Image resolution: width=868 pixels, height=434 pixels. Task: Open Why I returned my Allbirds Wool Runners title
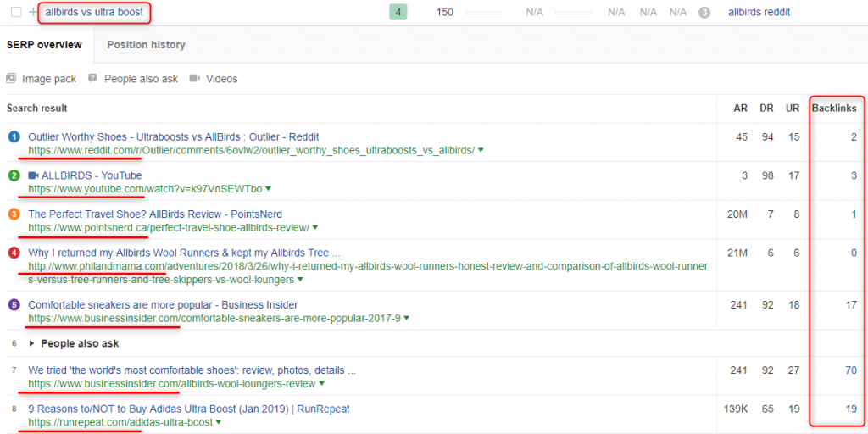184,253
